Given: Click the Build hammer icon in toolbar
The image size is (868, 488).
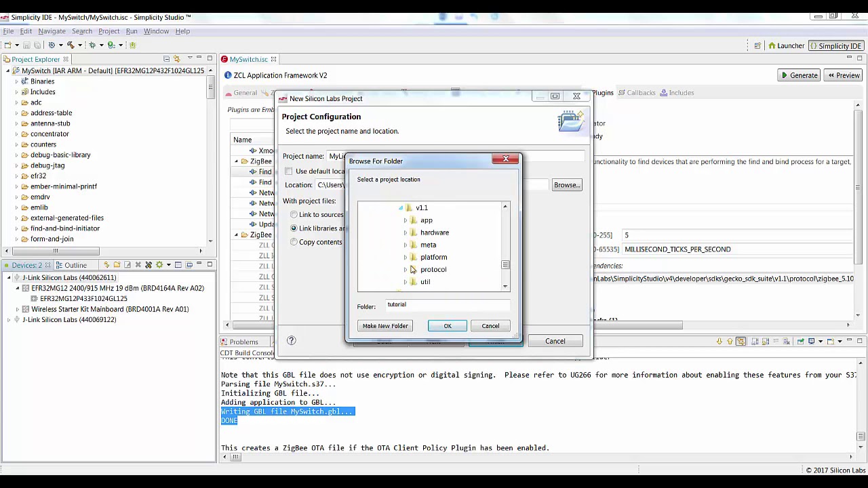Looking at the screenshot, I should (x=70, y=45).
